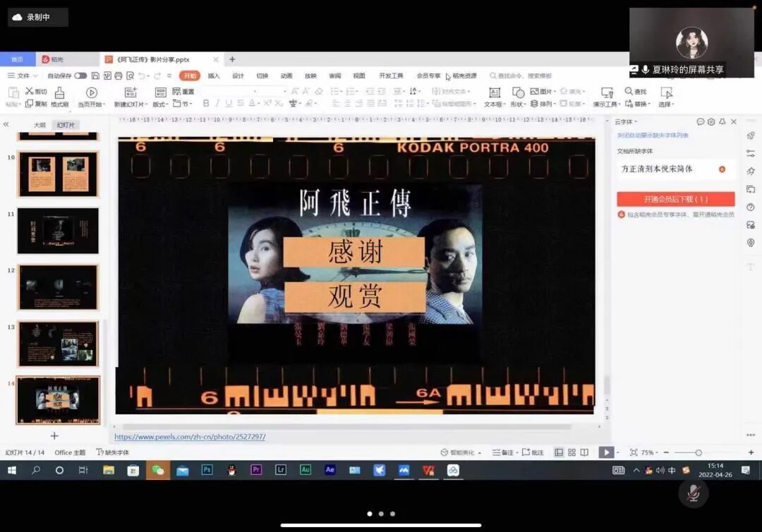Select slide 11 thumbnail in the panel

59,231
